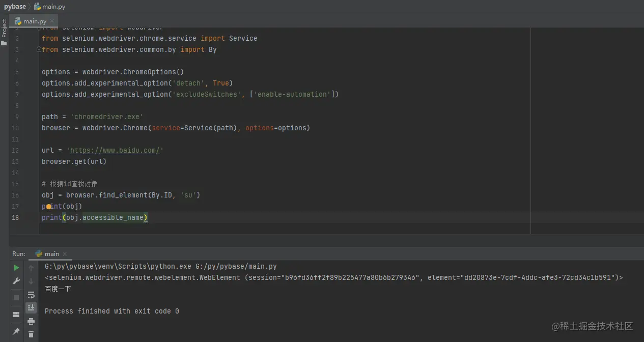
Task: Close the main Run tab
Action: (x=65, y=254)
